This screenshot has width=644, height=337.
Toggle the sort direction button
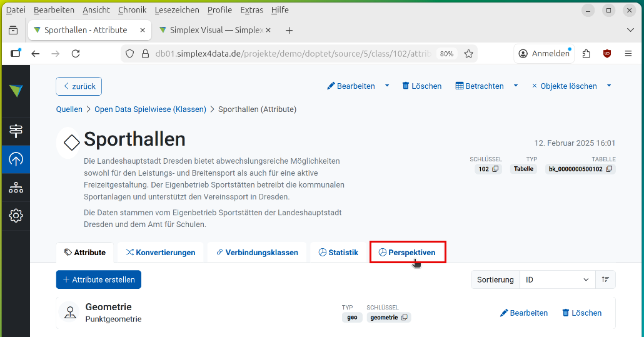coord(605,279)
